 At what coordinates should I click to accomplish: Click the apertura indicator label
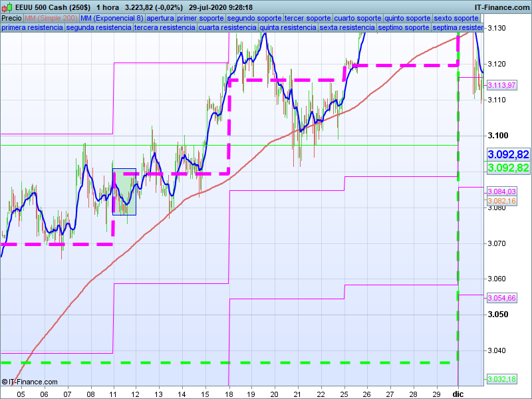162,18
